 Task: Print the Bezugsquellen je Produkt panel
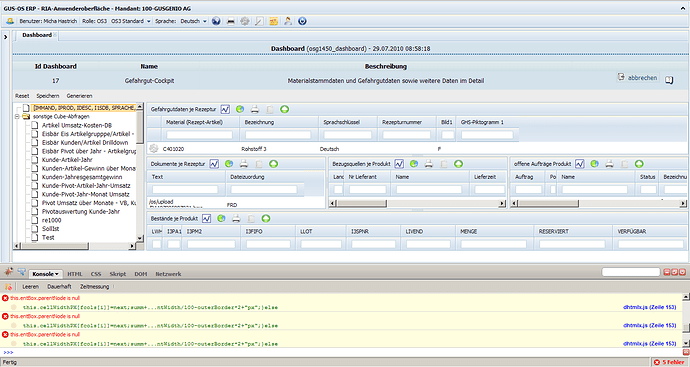click(x=429, y=164)
